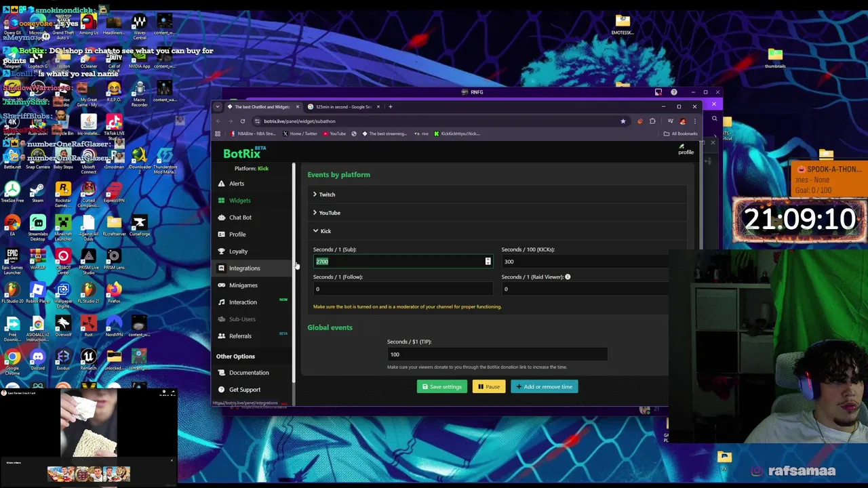Open the Chrome tab search dropdown

click(217, 106)
